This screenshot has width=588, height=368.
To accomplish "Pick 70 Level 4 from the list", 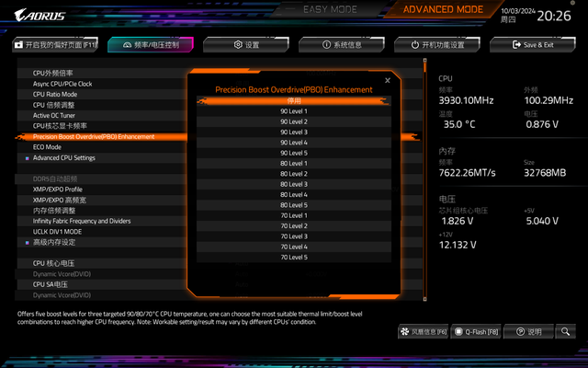I will [294, 247].
